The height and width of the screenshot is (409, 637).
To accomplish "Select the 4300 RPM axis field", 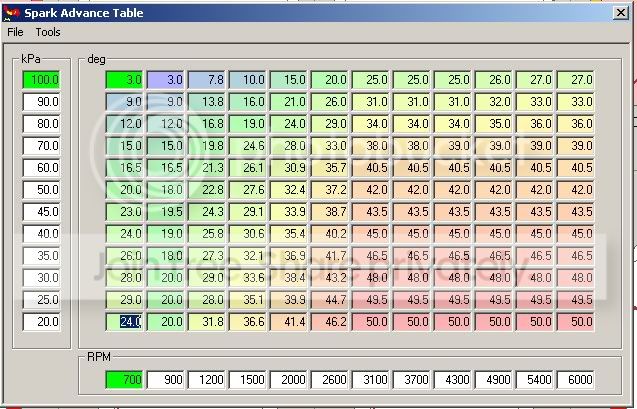I will [x=453, y=380].
